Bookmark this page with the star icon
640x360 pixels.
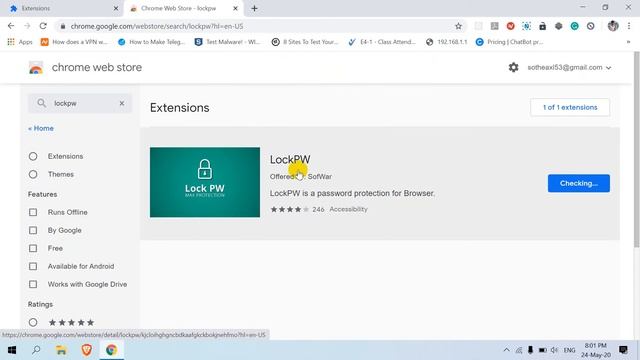point(458,26)
